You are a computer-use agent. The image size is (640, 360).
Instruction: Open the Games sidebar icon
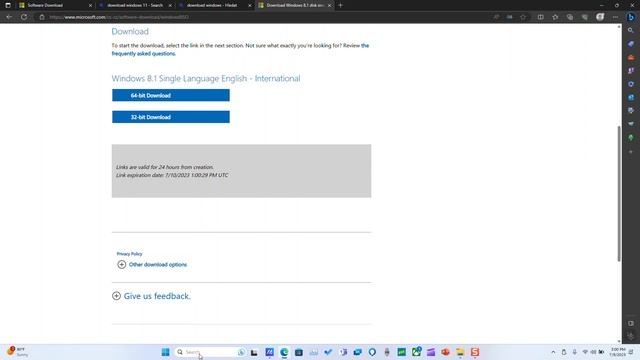pos(631,71)
